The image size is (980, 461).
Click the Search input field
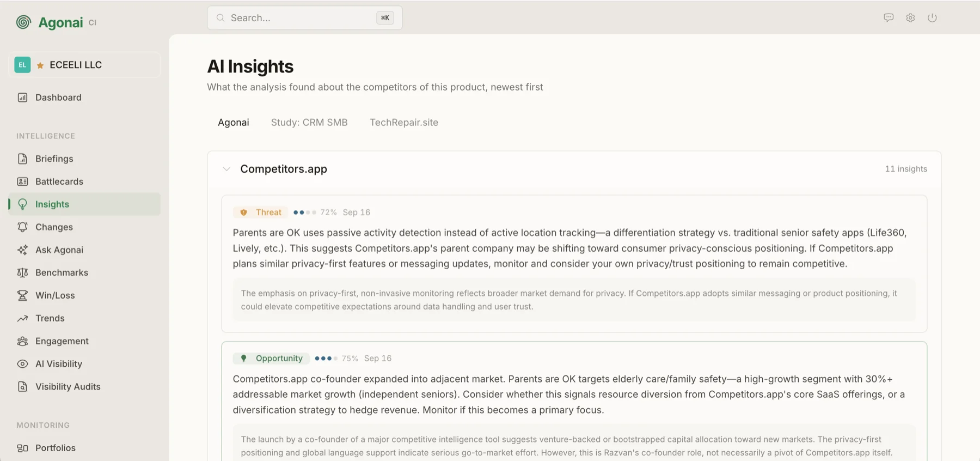(x=305, y=18)
